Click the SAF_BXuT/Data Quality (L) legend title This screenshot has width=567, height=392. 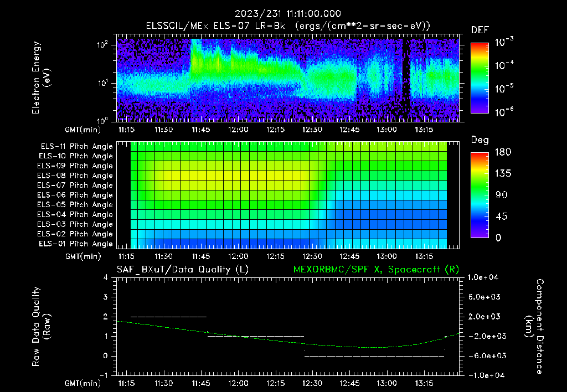(183, 270)
